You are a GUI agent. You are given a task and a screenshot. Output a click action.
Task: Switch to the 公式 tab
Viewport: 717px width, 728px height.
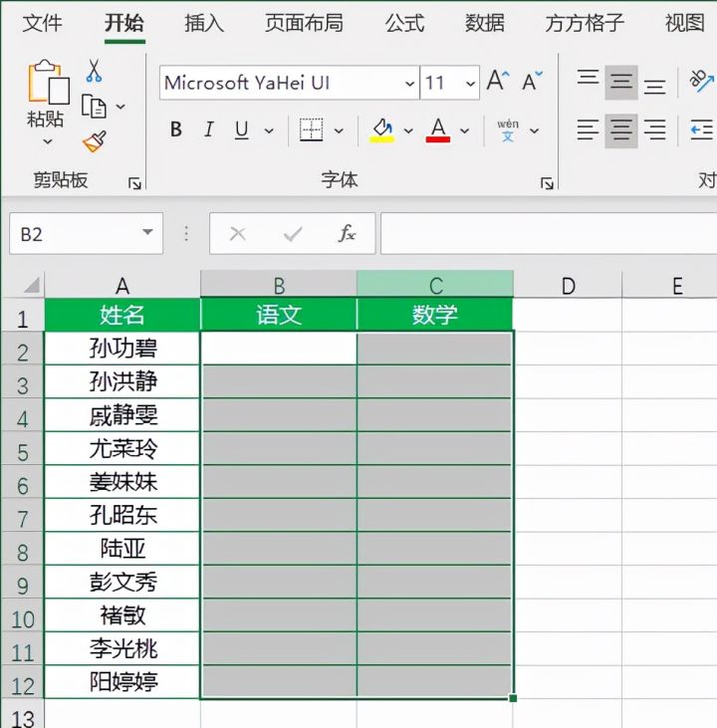[404, 23]
